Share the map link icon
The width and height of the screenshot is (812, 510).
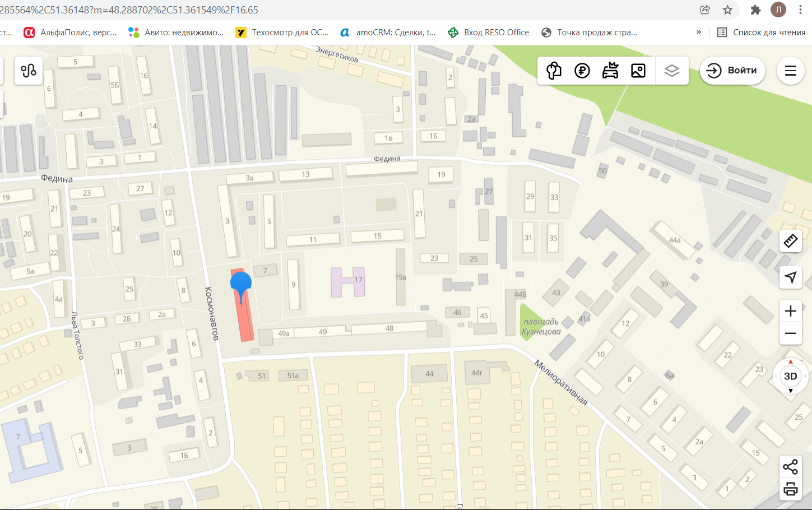pyautogui.click(x=791, y=467)
